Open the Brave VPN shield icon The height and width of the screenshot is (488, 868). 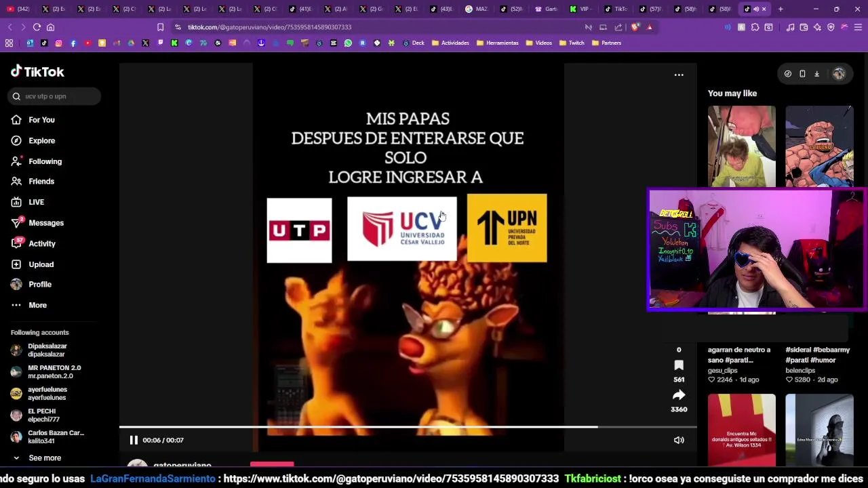pyautogui.click(x=831, y=27)
